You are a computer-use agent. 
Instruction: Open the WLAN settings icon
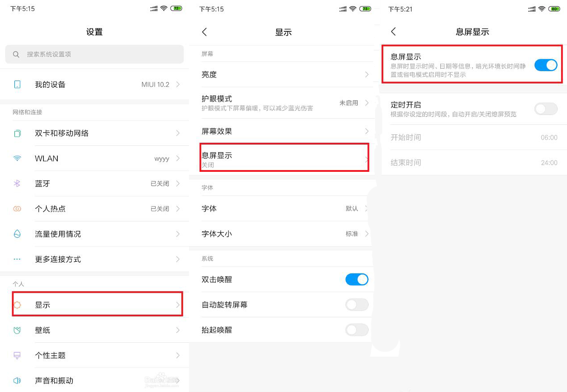[17, 158]
